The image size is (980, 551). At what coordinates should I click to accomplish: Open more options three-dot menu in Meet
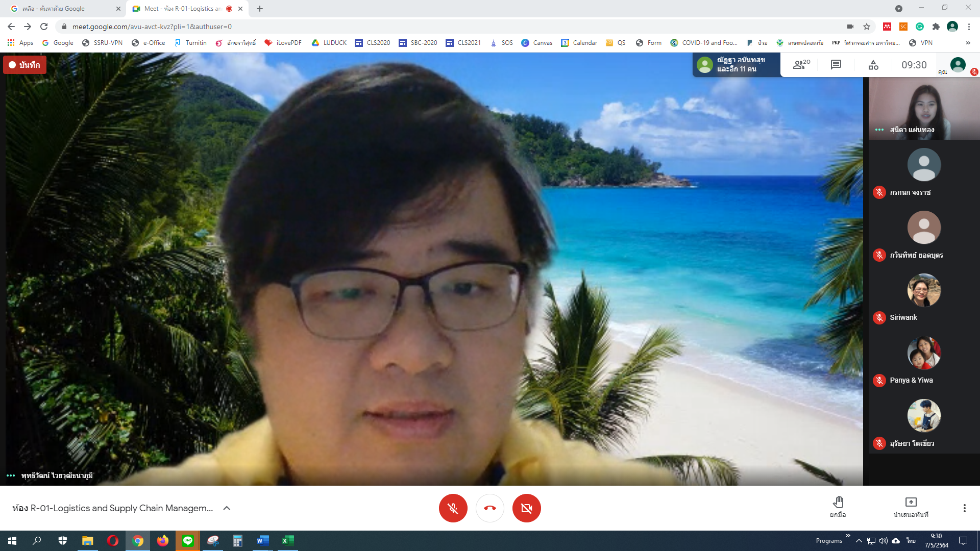pyautogui.click(x=964, y=508)
